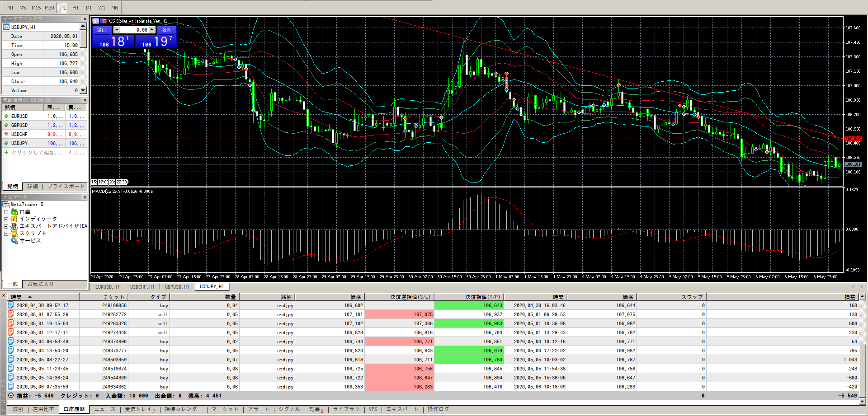The width and height of the screenshot is (868, 416).
Task: Click the green up-arrow icon next to GBPUSD
Action: 6,125
